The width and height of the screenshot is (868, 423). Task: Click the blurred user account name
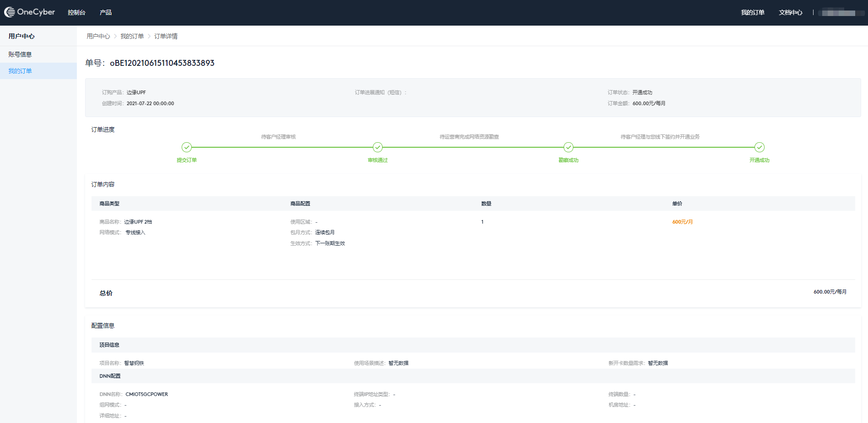pyautogui.click(x=838, y=12)
